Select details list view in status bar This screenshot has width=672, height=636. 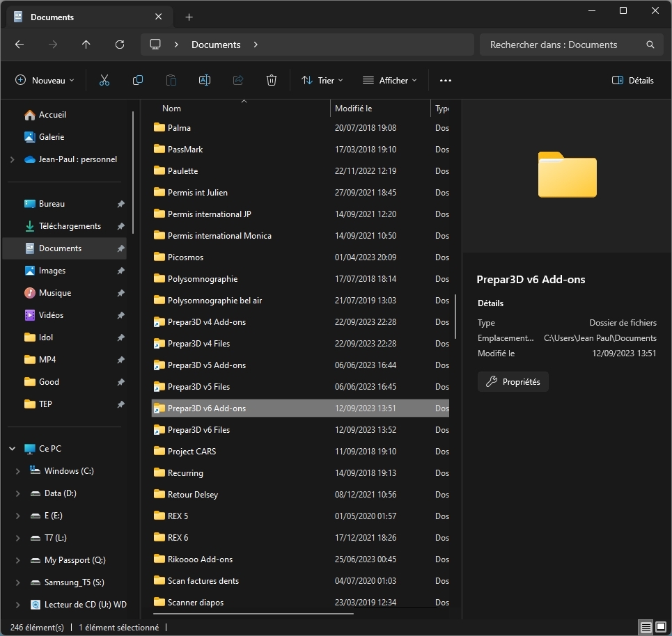646,628
